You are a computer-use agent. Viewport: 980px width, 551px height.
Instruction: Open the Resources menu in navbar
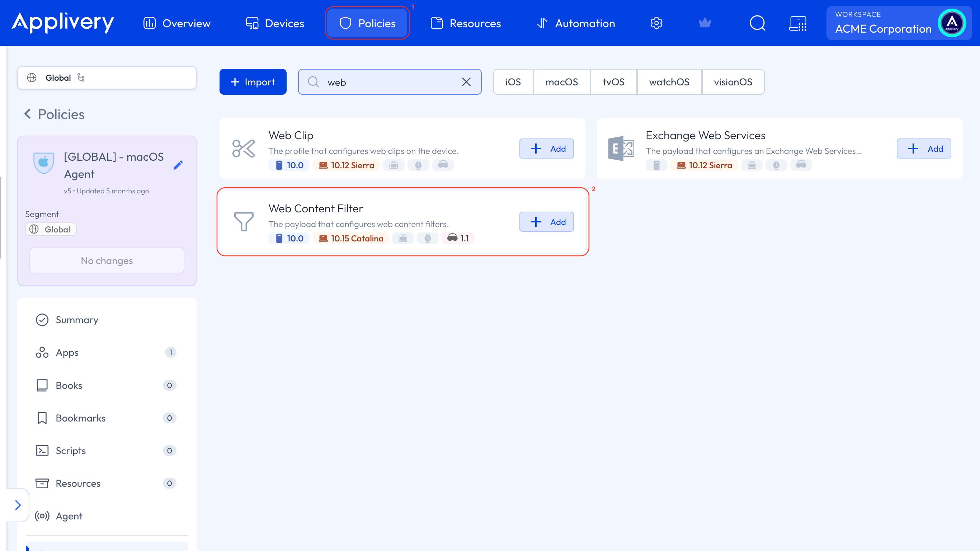click(466, 23)
